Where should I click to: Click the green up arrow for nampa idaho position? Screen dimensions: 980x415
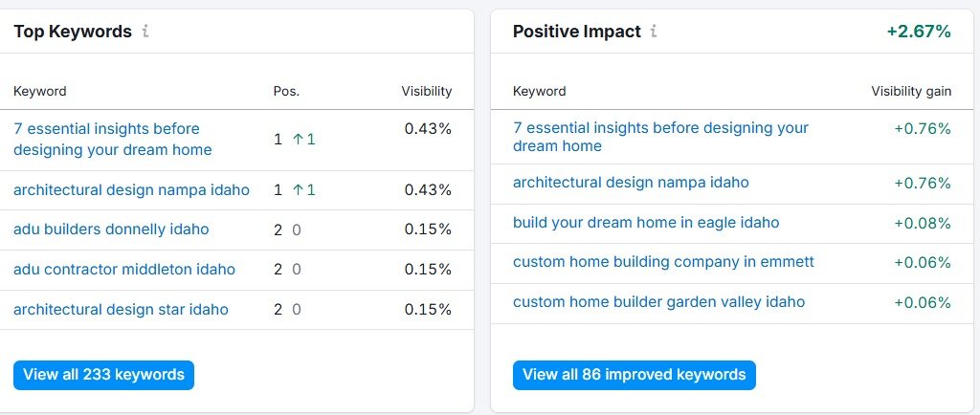[x=299, y=189]
